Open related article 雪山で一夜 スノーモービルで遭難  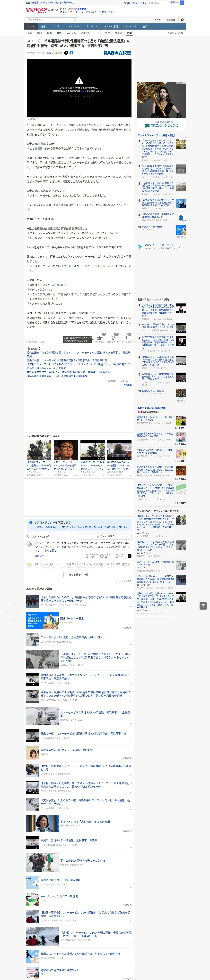tap(67, 360)
